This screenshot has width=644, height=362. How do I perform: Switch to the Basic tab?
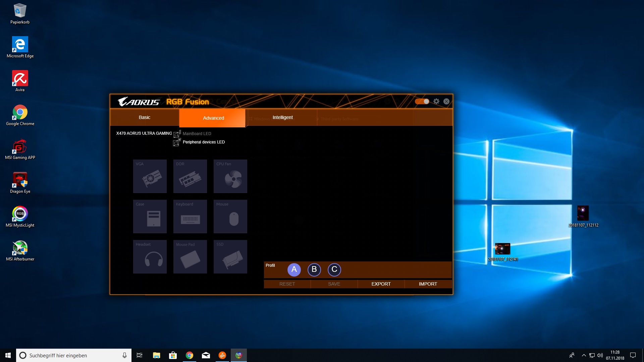pos(145,117)
